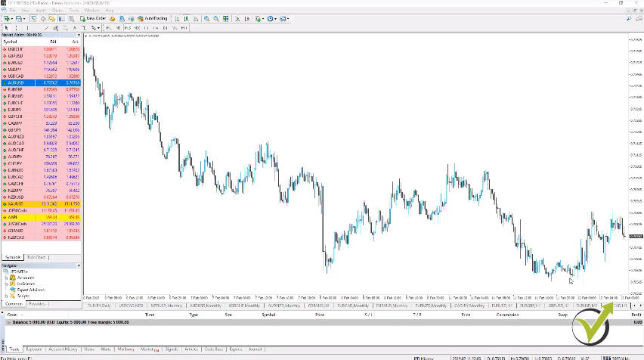Viewport: 644px width, 360px height.
Task: Open the Indicators list dropdown
Action: pyautogui.click(x=259, y=18)
